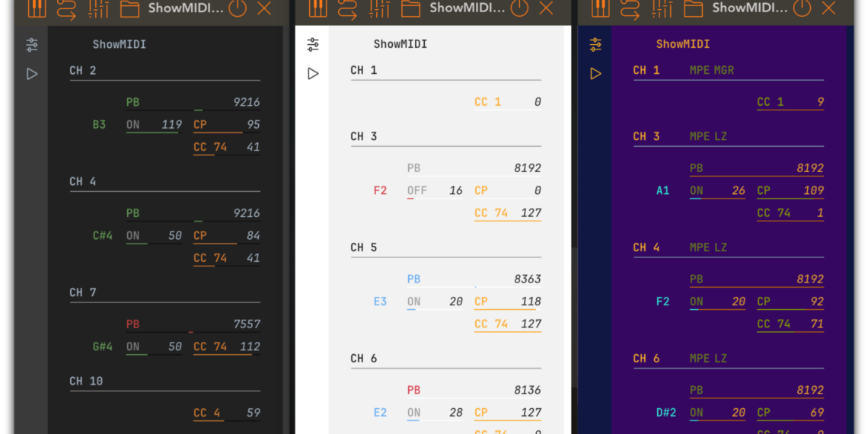
Task: Click the CH 3 MPE LZ header
Action: [679, 136]
